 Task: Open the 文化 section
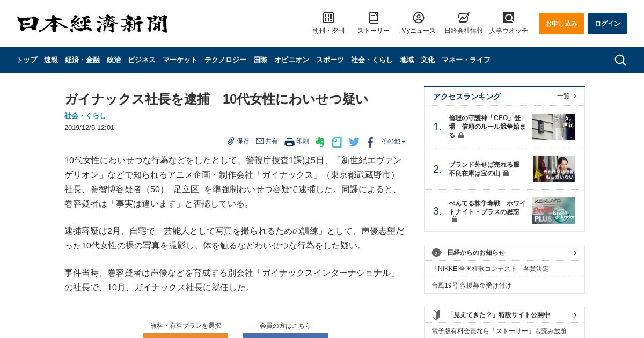pos(428,60)
